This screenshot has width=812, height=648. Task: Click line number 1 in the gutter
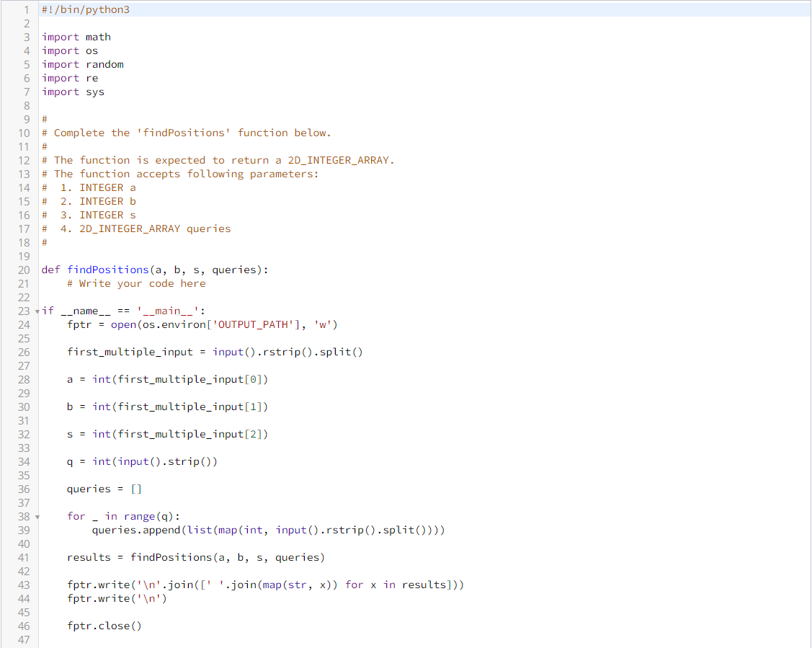27,10
